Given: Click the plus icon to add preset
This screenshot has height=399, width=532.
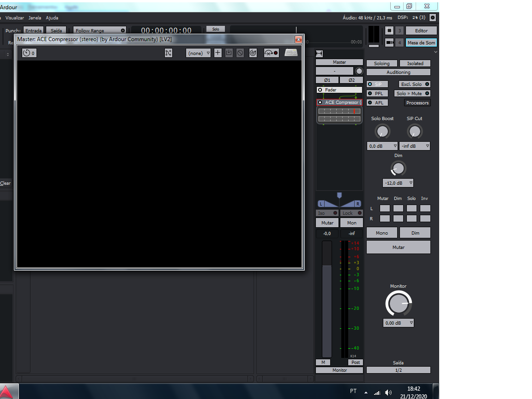Looking at the screenshot, I should pos(218,53).
